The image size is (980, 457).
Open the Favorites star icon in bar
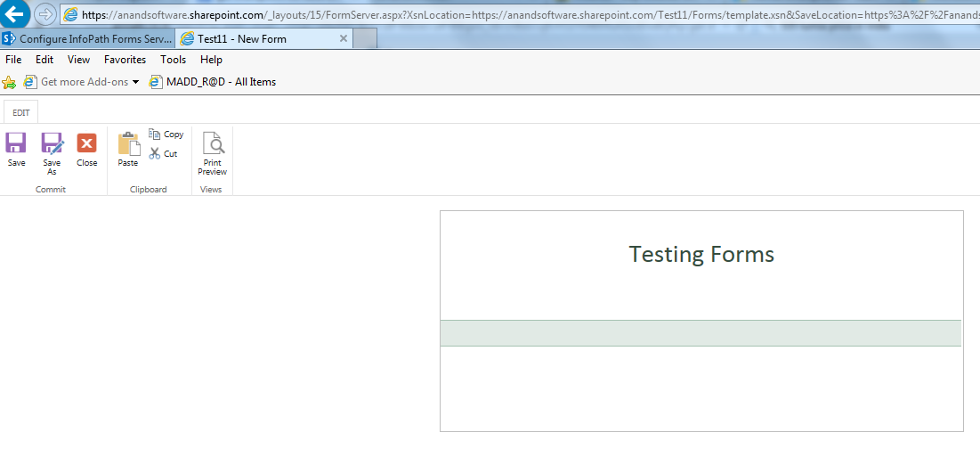tap(9, 82)
